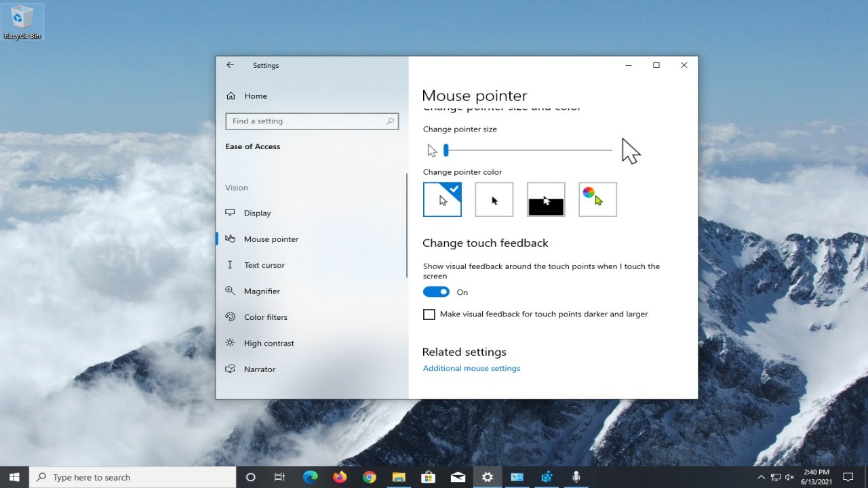868x488 pixels.
Task: Click the Settings gear taskbar icon
Action: (x=487, y=477)
